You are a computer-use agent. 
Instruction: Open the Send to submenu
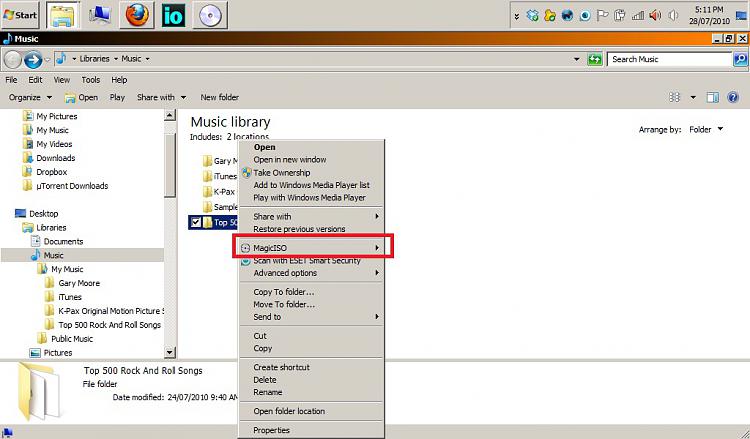tap(311, 317)
